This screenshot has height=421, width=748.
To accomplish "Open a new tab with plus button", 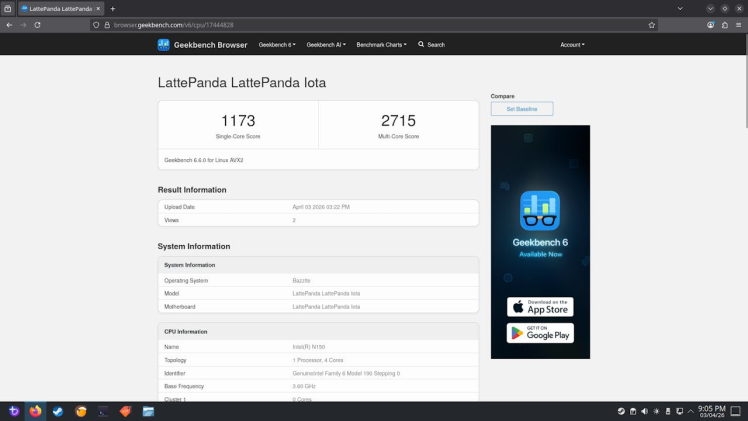I will 113,9.
